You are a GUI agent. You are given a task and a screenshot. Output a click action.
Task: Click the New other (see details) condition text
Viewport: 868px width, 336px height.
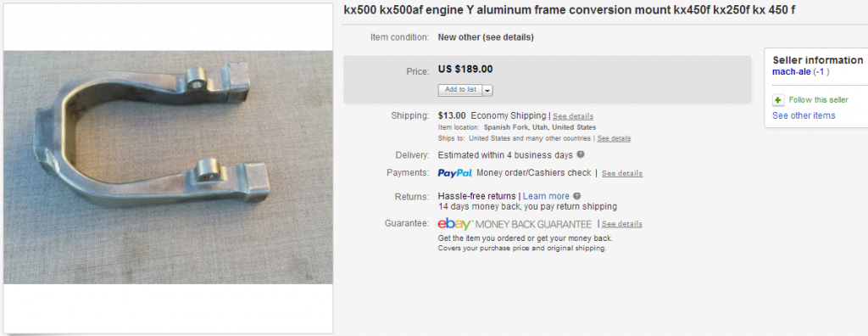486,37
